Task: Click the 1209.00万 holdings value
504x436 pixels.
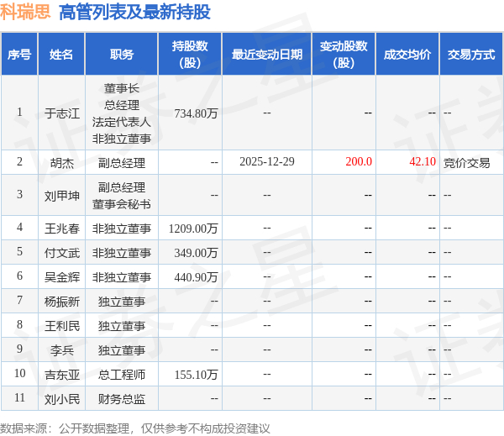Action: tap(193, 229)
